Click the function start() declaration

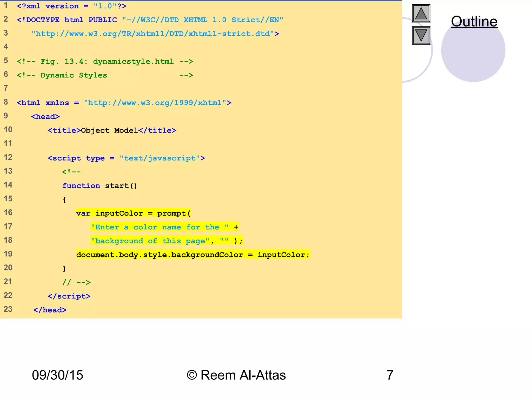99,186
